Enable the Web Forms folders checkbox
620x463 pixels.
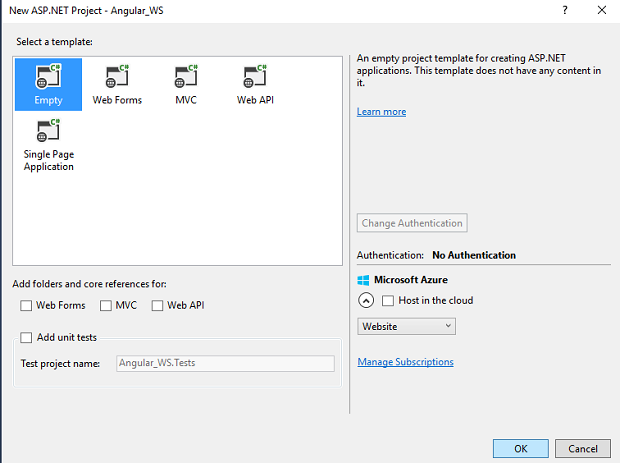pos(26,306)
